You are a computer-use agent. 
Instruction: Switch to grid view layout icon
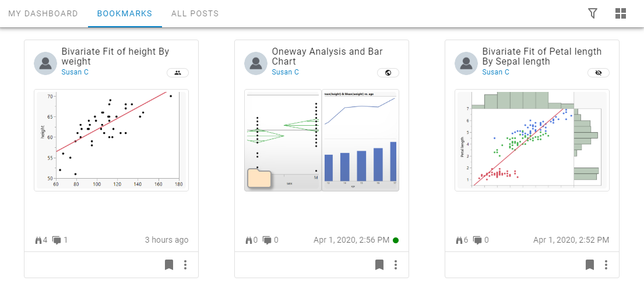621,13
